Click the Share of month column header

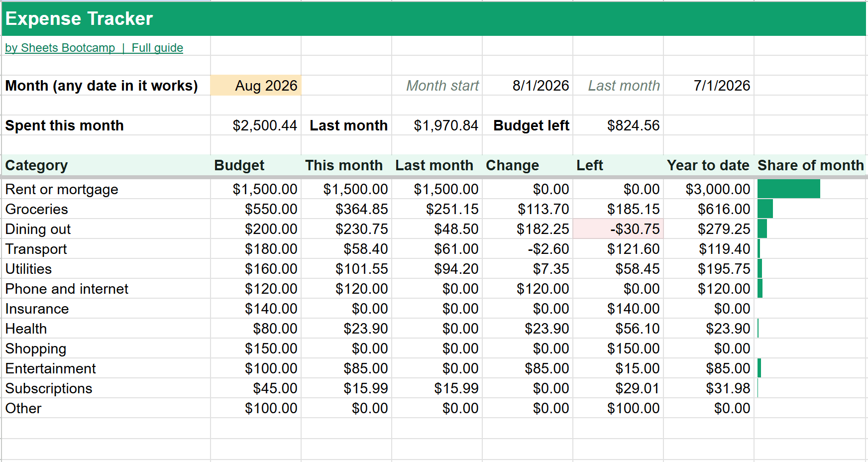pyautogui.click(x=811, y=165)
